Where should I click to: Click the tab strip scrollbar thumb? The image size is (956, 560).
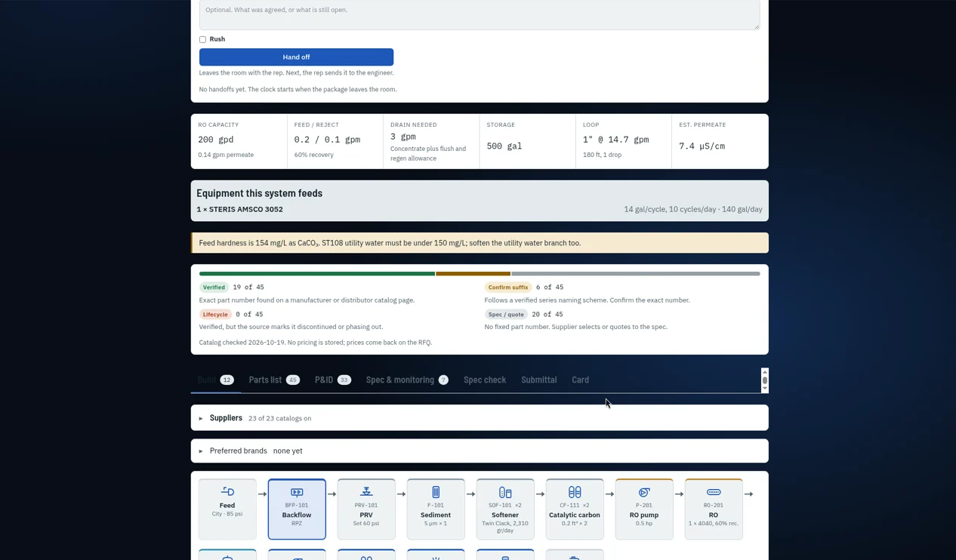(x=765, y=380)
